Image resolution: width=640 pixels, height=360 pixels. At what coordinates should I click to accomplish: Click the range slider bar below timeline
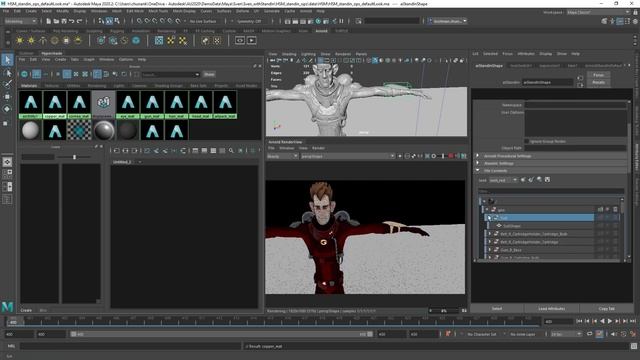221,334
